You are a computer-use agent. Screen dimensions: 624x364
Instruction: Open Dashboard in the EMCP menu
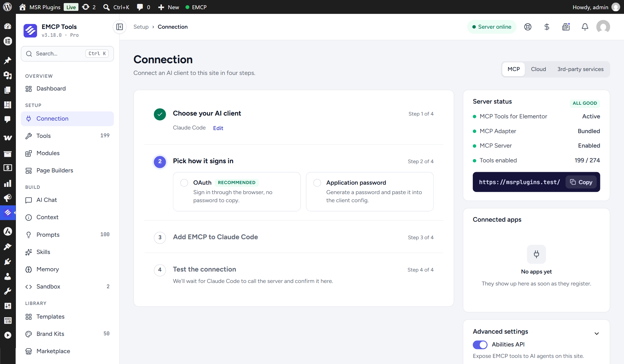[x=67, y=89]
